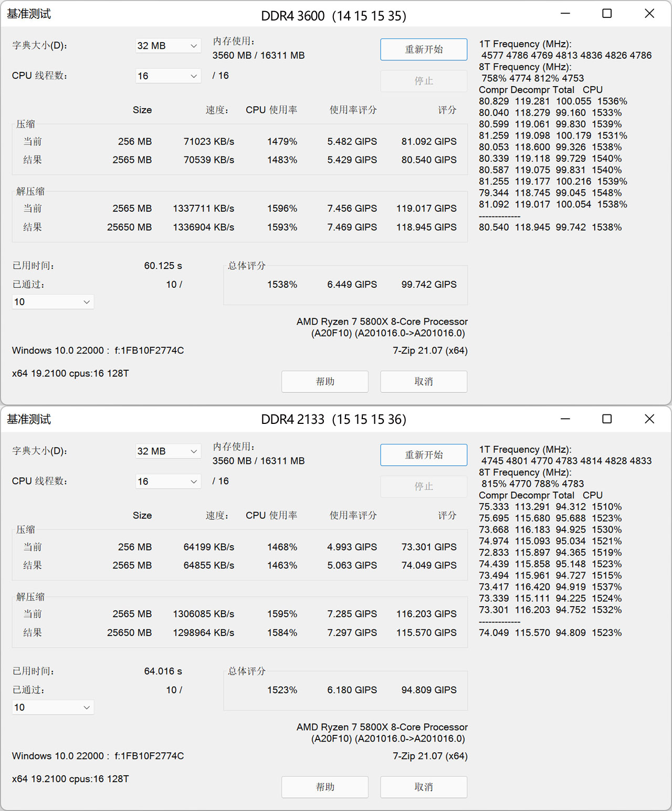Open 帮助 help in the DDR4 3600 window
The image size is (672, 811).
[324, 381]
